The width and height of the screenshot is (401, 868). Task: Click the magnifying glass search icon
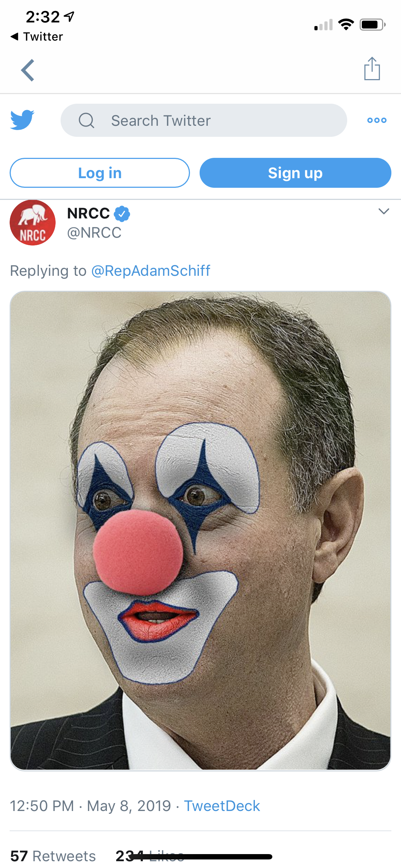[87, 120]
